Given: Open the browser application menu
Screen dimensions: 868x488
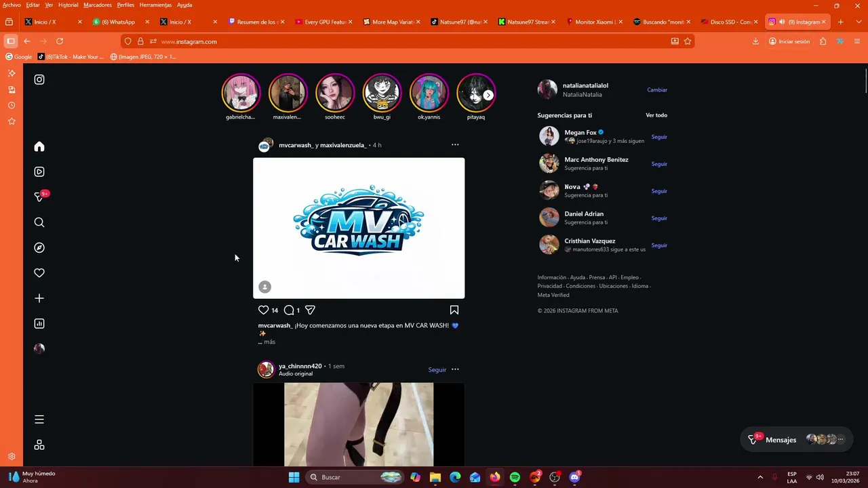Looking at the screenshot, I should tap(856, 41).
